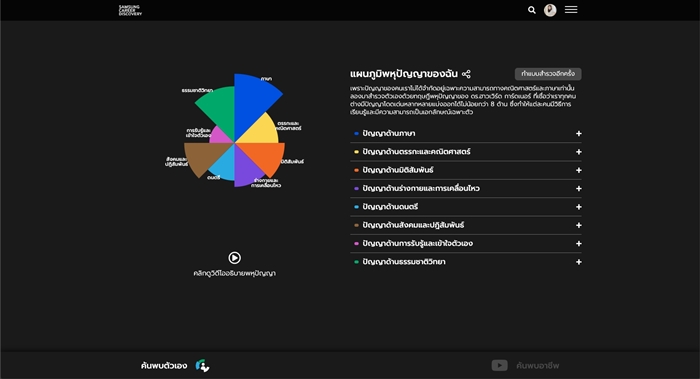The width and height of the screenshot is (700, 379).
Task: Click the ทำแบบสำรวจอีกครั้ง button
Action: (x=548, y=74)
